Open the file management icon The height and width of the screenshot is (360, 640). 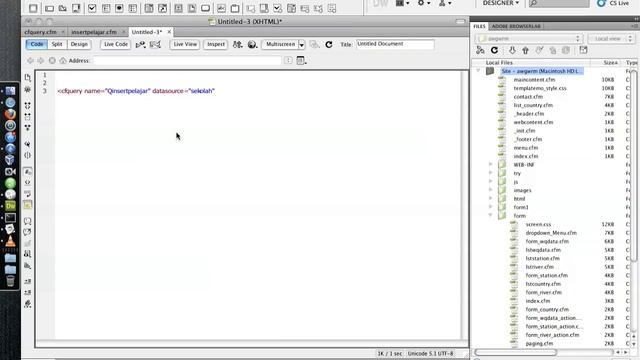tap(238, 44)
